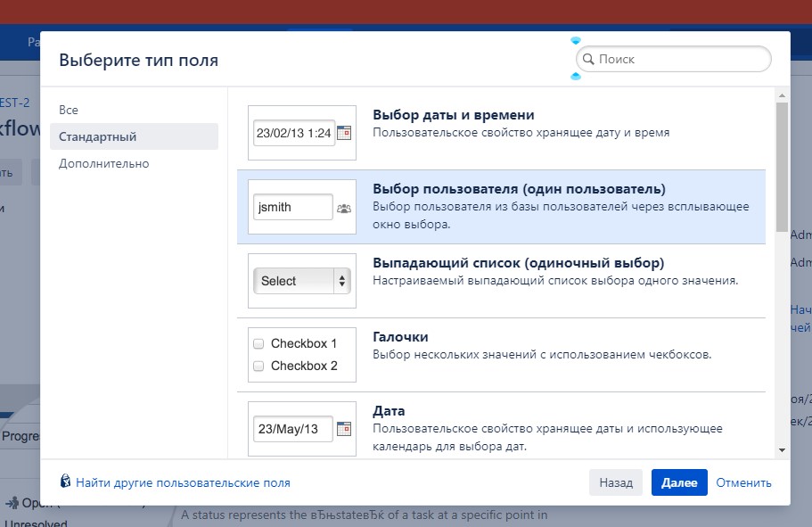
Task: Click the calendar icon beside 23/02/13 1:24
Action: pos(344,133)
